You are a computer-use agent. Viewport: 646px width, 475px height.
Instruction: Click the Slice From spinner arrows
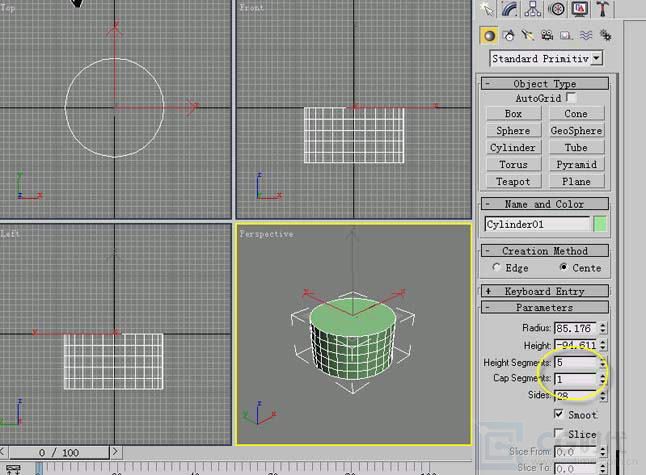[603, 452]
